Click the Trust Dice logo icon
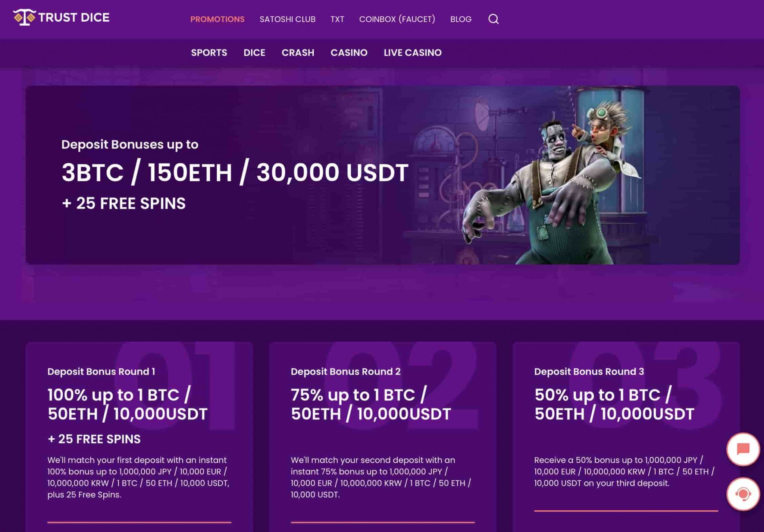The height and width of the screenshot is (532, 764). pos(25,17)
